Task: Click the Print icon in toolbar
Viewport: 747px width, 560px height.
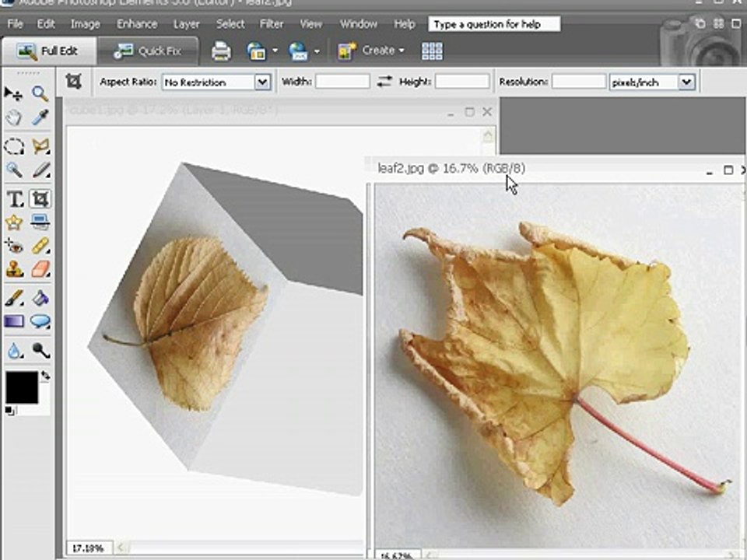Action: 221,51
